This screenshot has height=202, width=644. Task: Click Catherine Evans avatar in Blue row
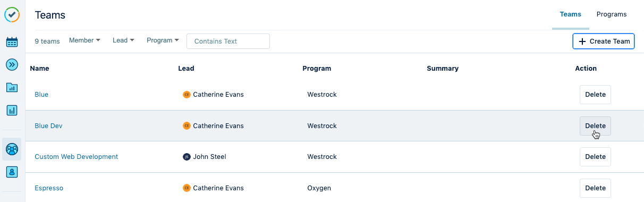[187, 95]
